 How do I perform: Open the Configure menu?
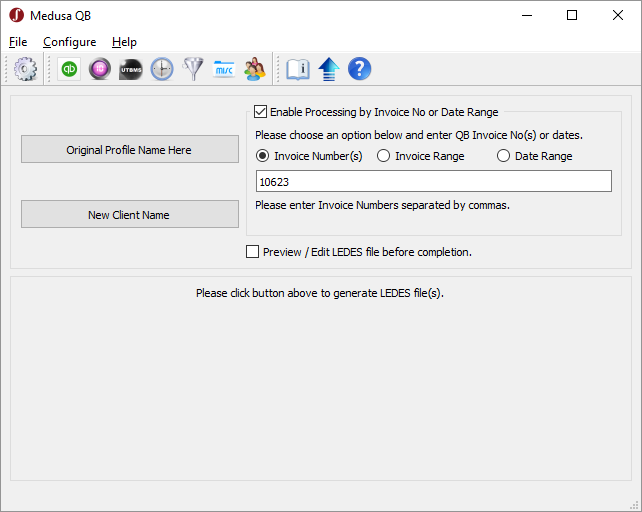pos(70,42)
